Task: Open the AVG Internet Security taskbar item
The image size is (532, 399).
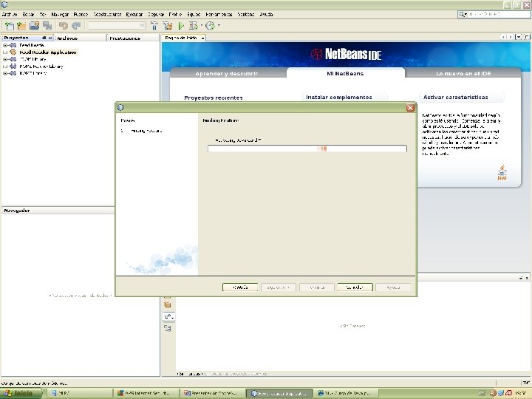Action: tap(146, 393)
